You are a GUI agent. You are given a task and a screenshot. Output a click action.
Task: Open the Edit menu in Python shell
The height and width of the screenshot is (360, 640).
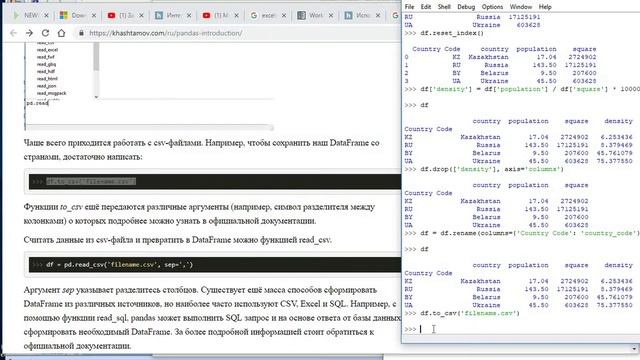[426, 7]
